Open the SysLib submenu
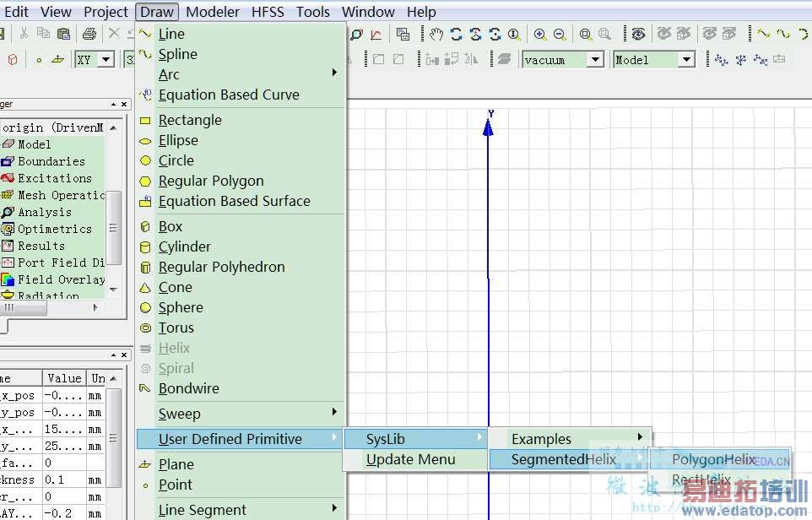 click(415, 439)
